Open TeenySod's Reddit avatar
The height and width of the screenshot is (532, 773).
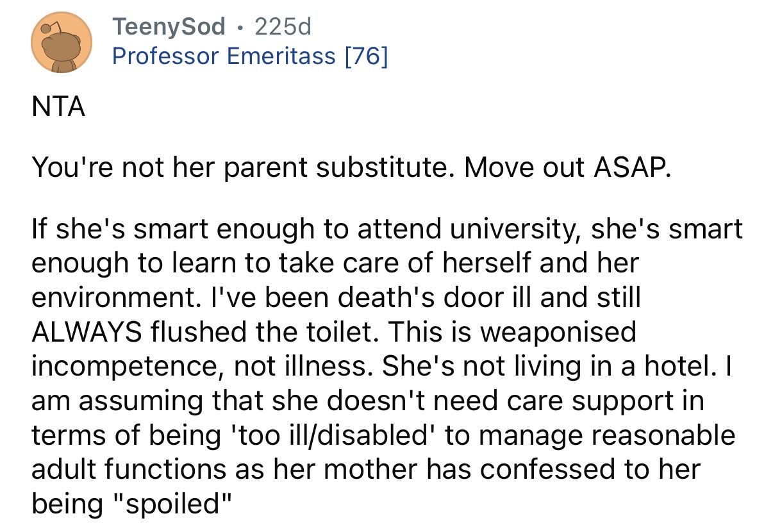pos(62,42)
